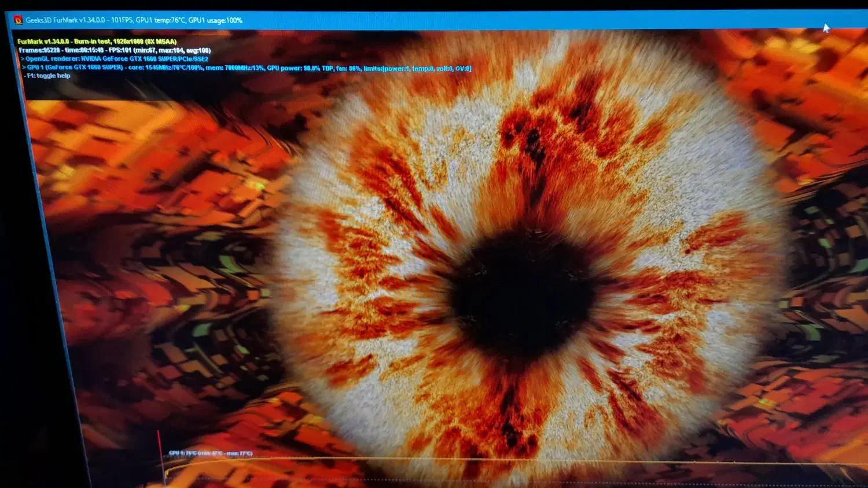
Task: Click the yellow Burn-in test header line
Action: tap(97, 42)
